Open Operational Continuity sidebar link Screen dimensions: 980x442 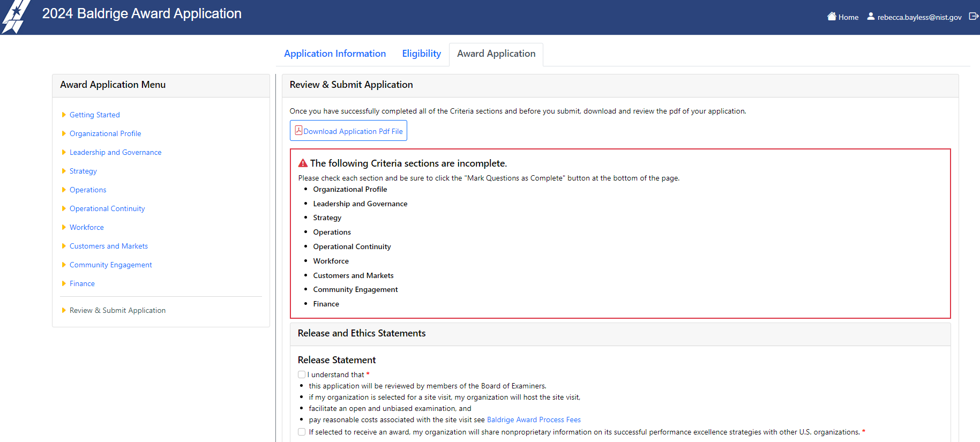pos(107,208)
